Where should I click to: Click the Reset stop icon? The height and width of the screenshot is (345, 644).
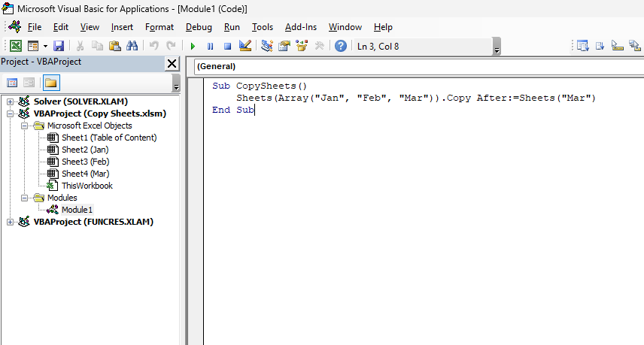coord(227,46)
